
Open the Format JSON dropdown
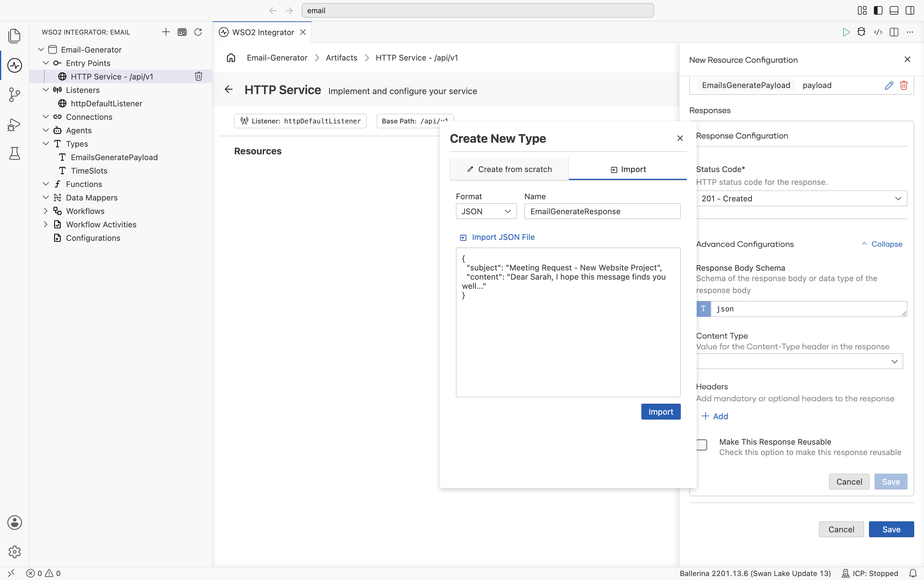coord(486,211)
